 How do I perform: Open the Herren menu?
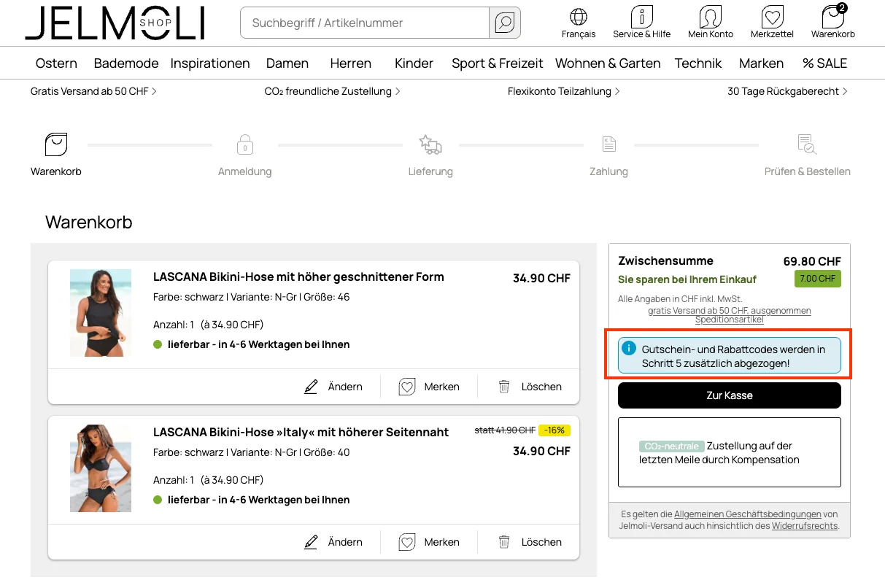(351, 63)
